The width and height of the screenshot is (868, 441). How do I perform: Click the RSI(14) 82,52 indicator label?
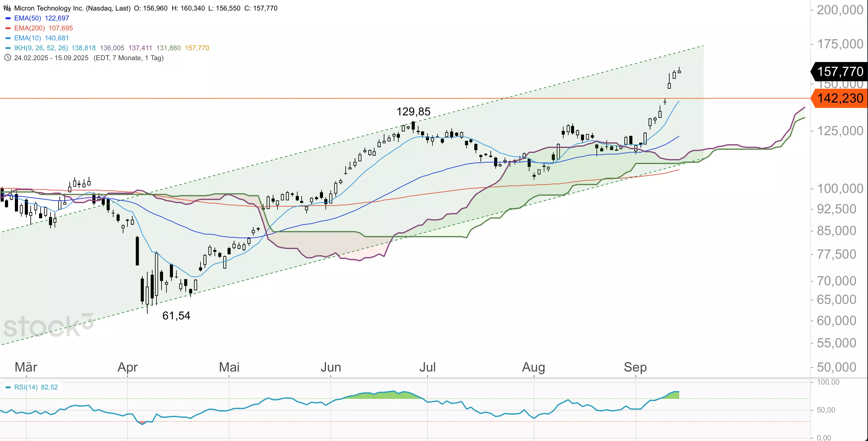tap(36, 387)
